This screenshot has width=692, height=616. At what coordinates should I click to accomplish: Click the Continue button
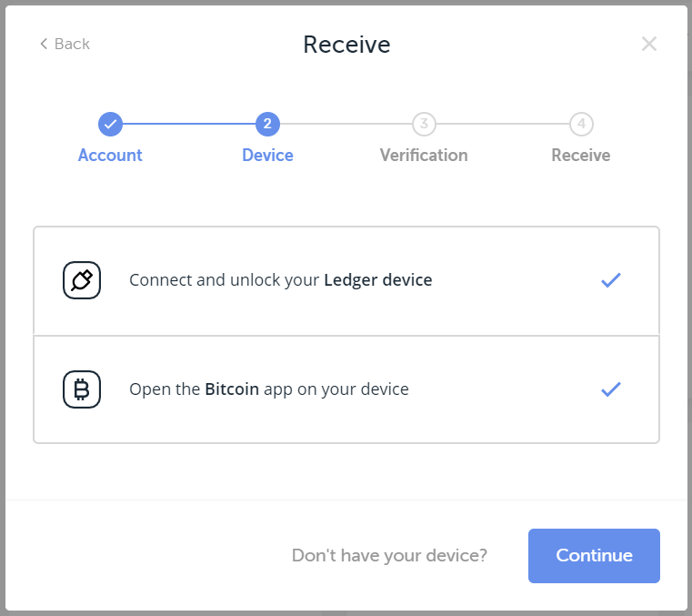click(594, 556)
